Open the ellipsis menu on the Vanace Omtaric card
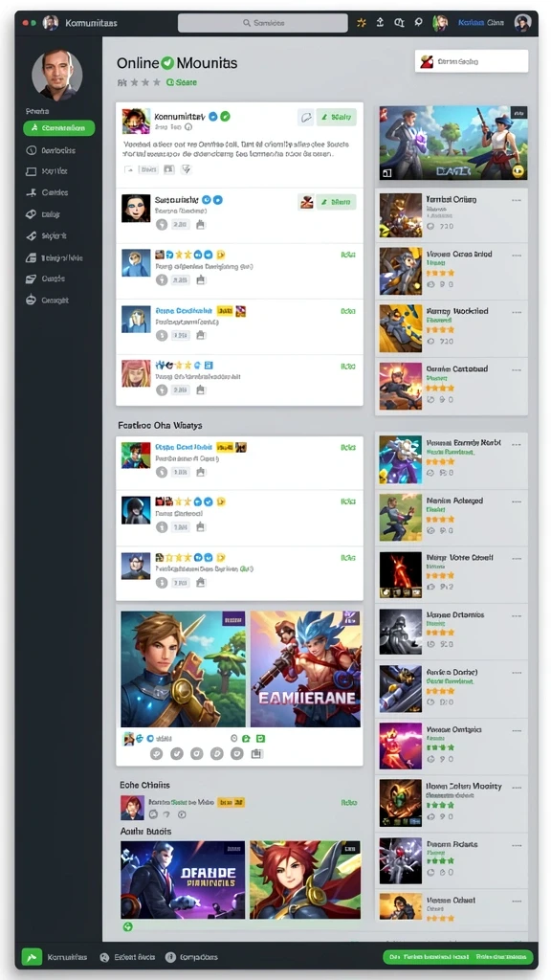Screen dimensions: 551x980 (517, 730)
